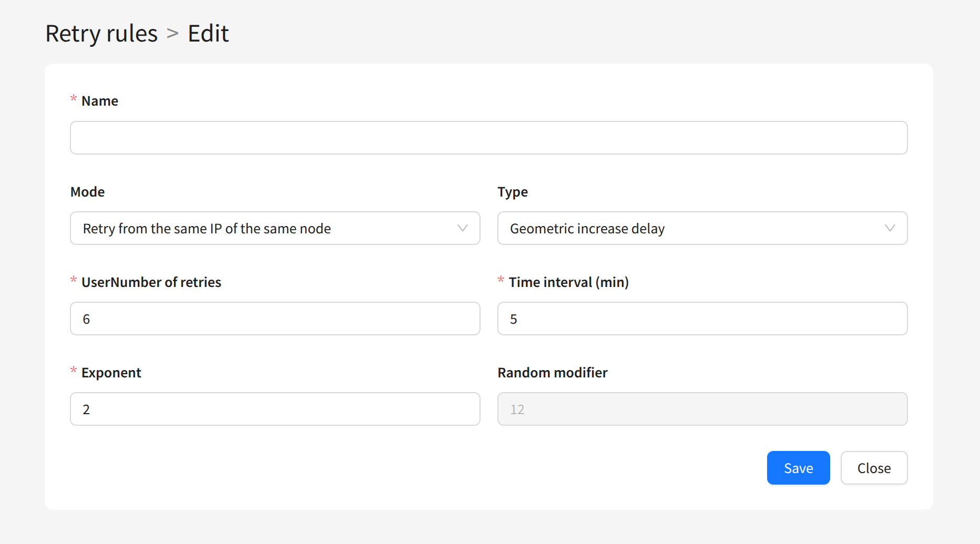The image size is (980, 544).
Task: Click the UserNumber of retries label
Action: 151,282
